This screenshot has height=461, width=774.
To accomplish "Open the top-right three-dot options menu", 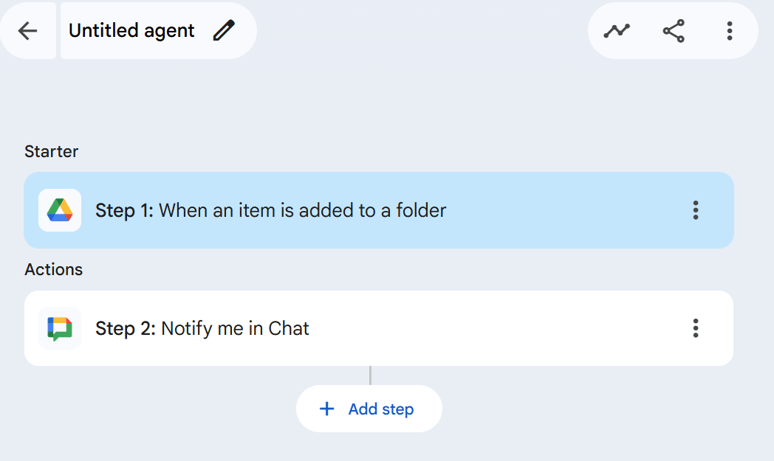I will tap(730, 31).
